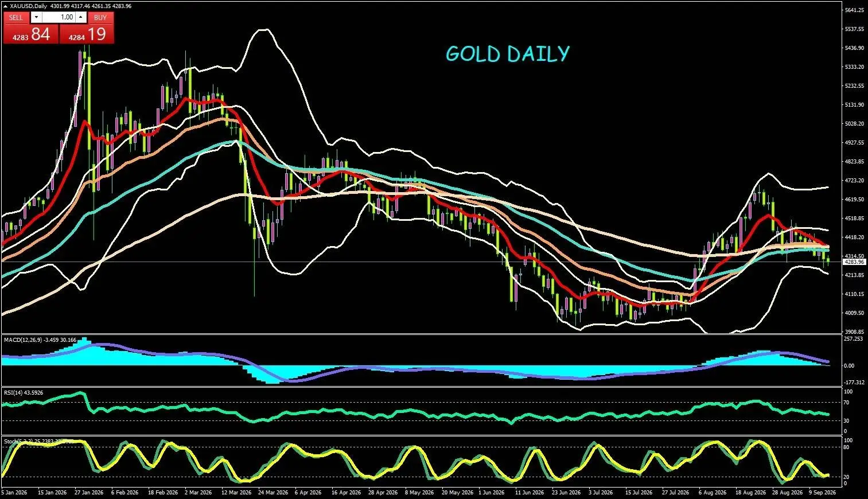
Task: Click the 4284 19 buy price tile
Action: click(x=87, y=34)
